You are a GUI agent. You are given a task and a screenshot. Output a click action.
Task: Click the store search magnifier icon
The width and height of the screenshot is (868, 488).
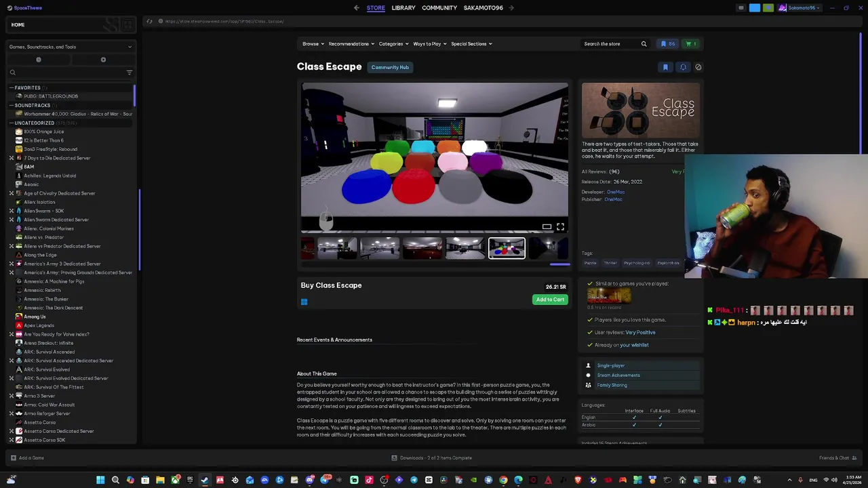point(644,44)
